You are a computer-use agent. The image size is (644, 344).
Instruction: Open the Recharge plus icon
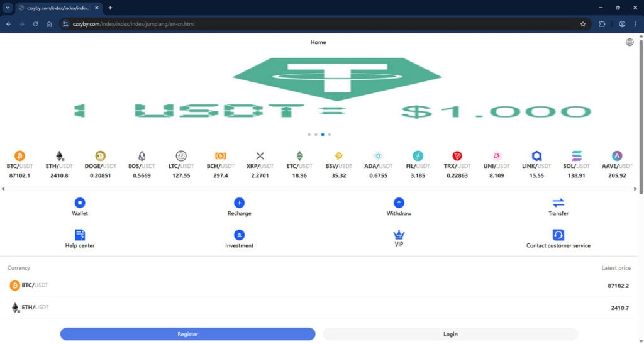(x=239, y=203)
